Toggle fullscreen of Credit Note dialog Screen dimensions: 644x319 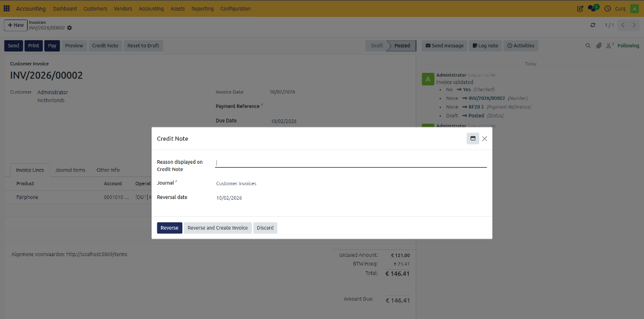pos(473,139)
